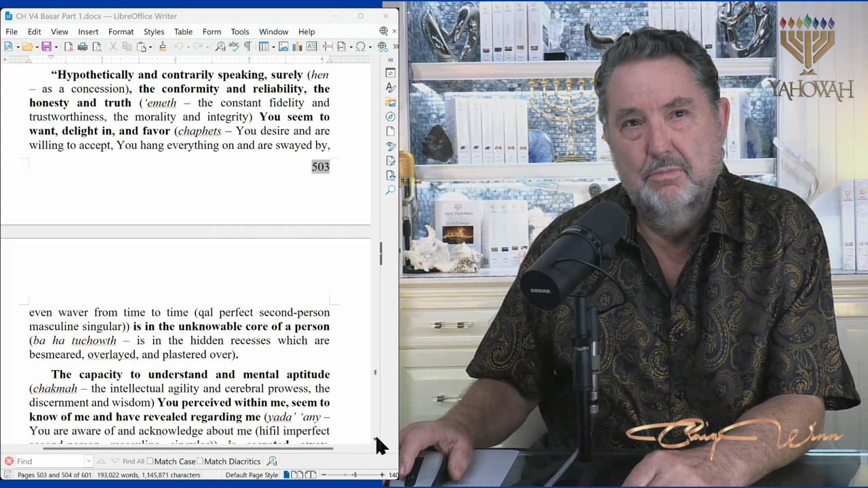Open sidebar Accessibility Check icon
Image resolution: width=868 pixels, height=488 pixels.
[x=391, y=176]
